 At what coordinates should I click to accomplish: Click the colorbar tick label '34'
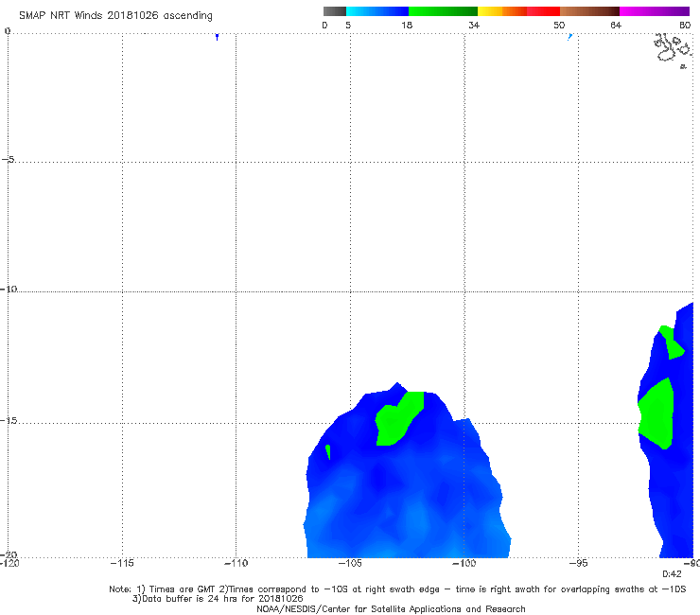tap(474, 26)
